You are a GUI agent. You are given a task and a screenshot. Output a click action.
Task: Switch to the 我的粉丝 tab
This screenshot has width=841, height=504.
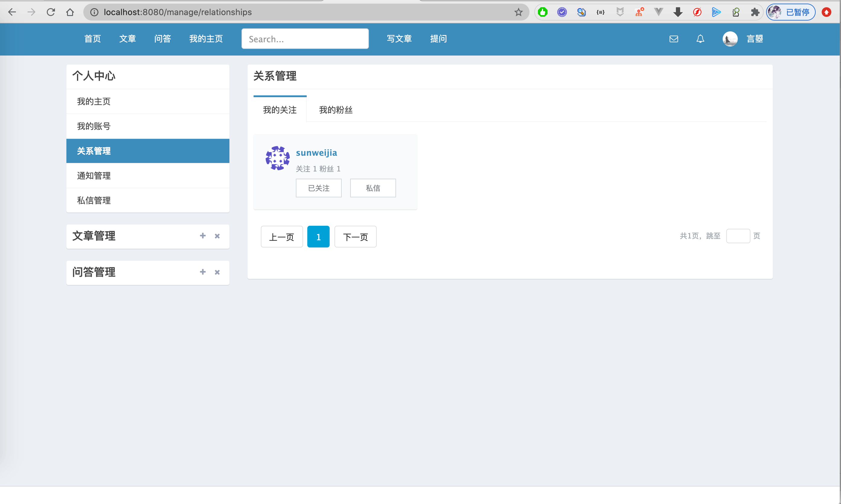tap(336, 110)
